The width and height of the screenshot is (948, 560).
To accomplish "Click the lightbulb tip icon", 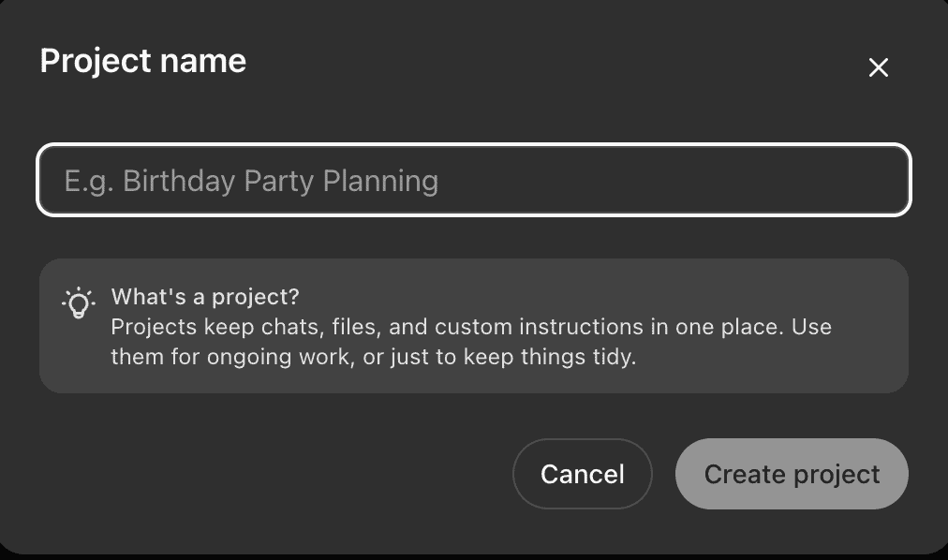I will 79,302.
